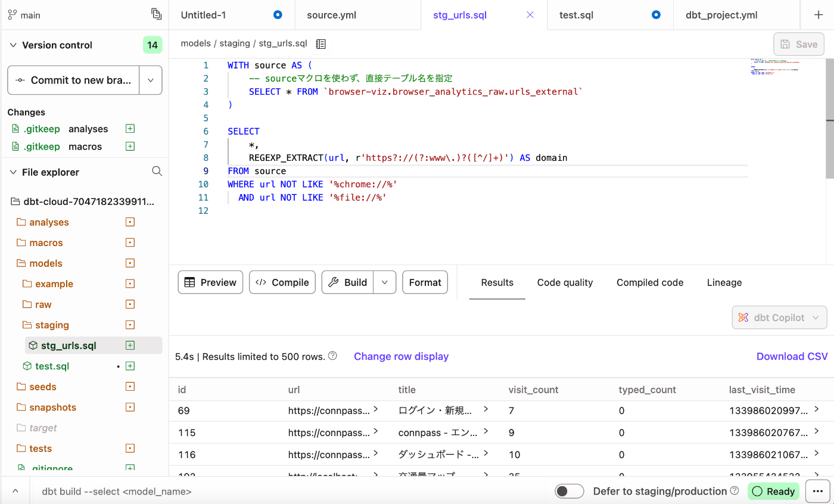Click the editor vertical scrollbar
The width and height of the screenshot is (834, 504).
(830, 118)
